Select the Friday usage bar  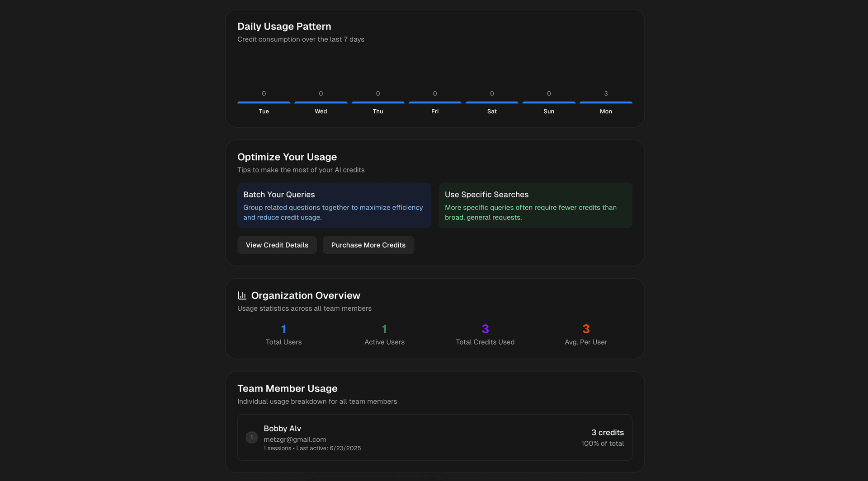pos(435,103)
